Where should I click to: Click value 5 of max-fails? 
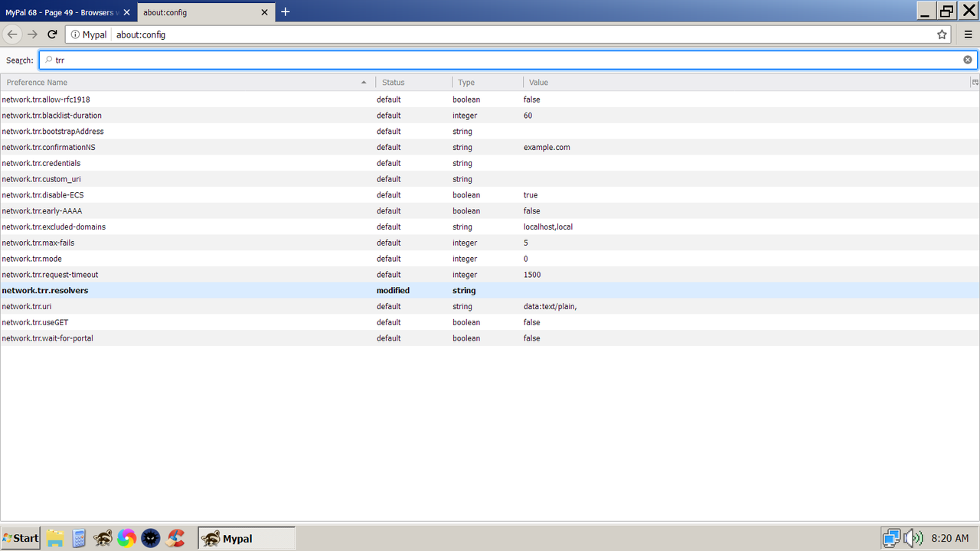(x=526, y=243)
